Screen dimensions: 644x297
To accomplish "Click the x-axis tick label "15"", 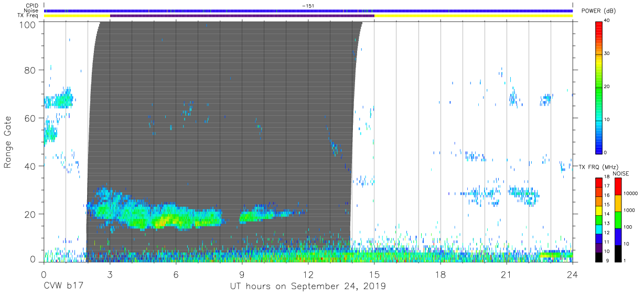I will (x=374, y=274).
